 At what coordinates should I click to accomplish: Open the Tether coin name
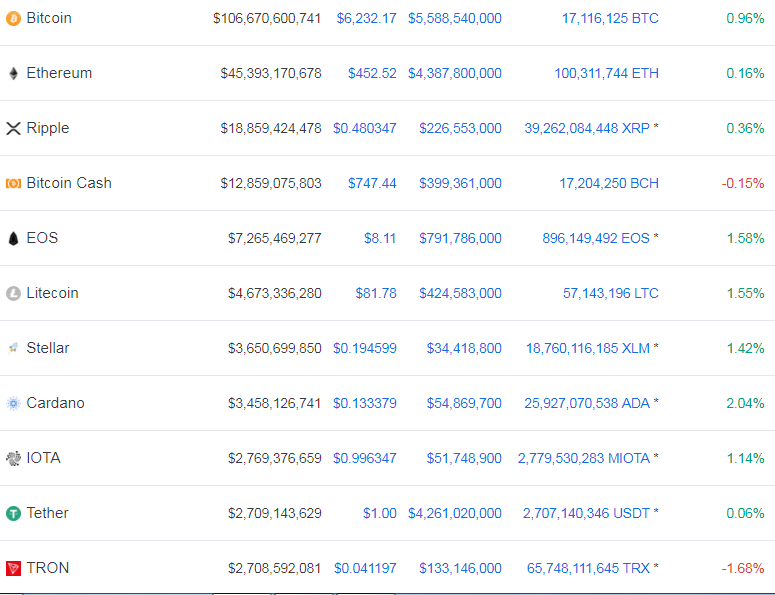pyautogui.click(x=47, y=513)
